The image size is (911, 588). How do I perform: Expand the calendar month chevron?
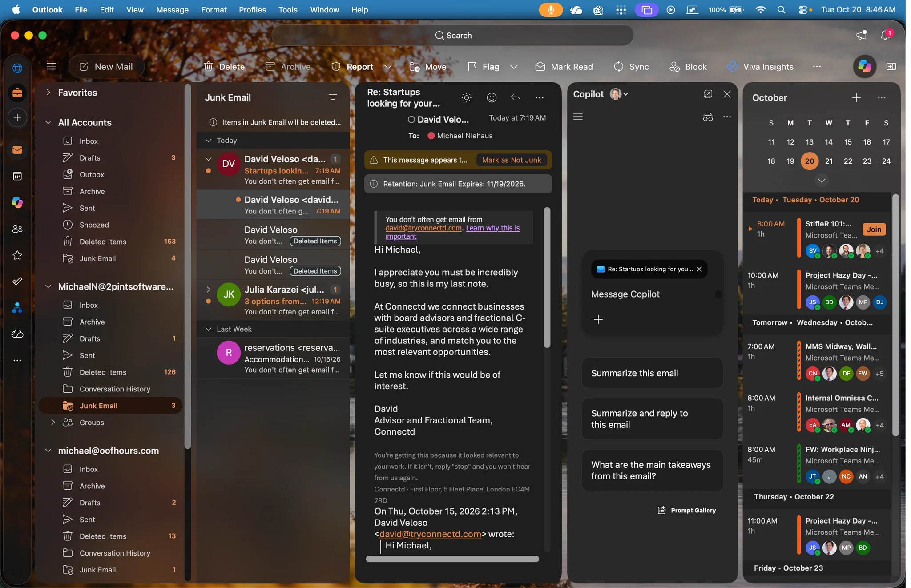[821, 181]
